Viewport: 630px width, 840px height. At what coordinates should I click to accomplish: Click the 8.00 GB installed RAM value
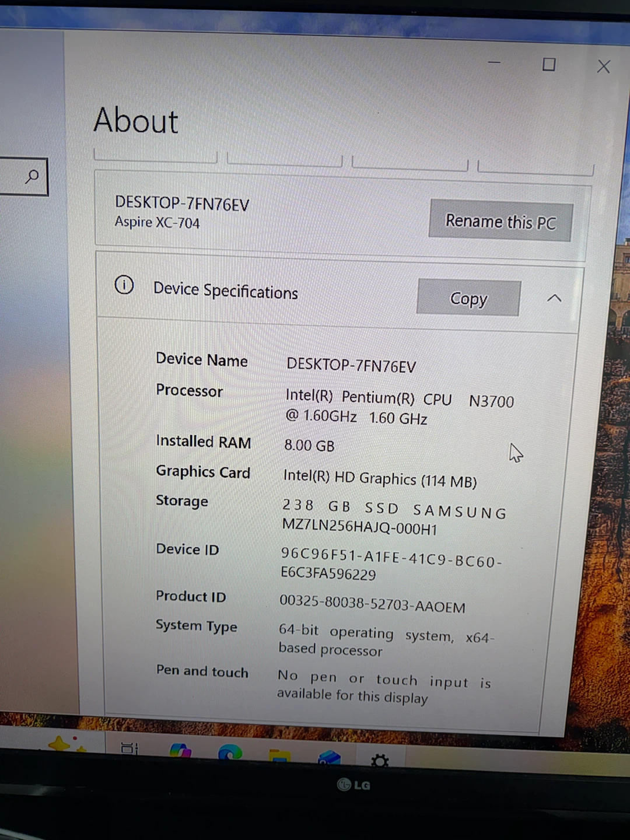pyautogui.click(x=309, y=446)
